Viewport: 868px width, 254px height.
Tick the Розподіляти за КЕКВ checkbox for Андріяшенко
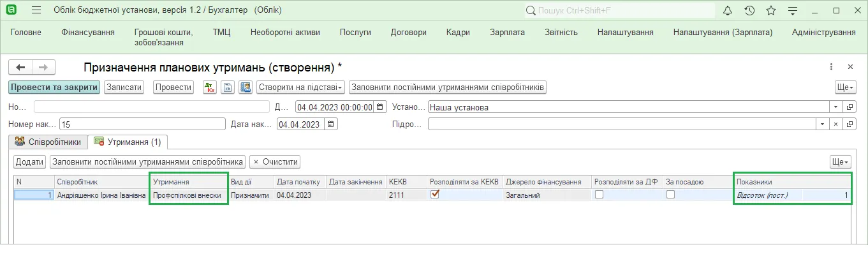pos(435,195)
